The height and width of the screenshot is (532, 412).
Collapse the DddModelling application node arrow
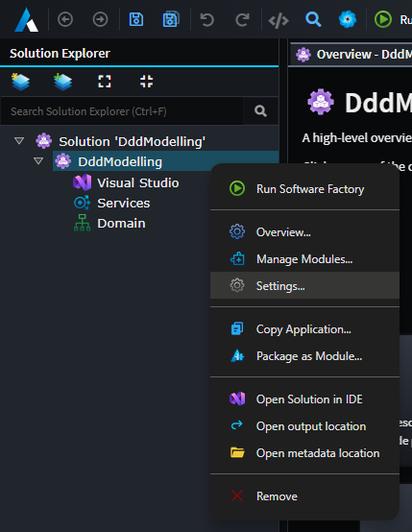38,160
